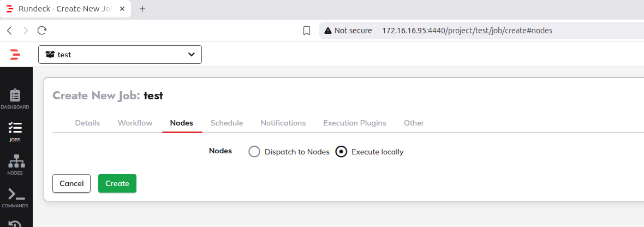This screenshot has height=227, width=644.
Task: Open the Schedule tab
Action: tap(226, 123)
